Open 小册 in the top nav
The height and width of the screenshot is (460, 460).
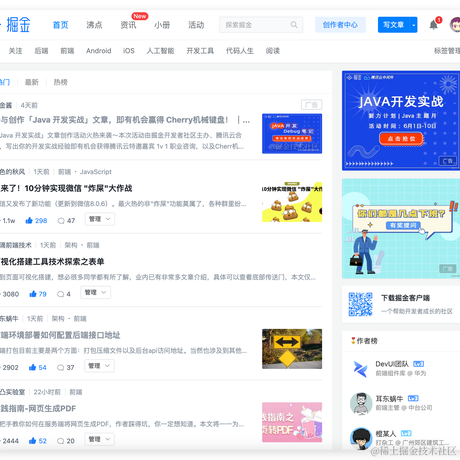click(162, 25)
